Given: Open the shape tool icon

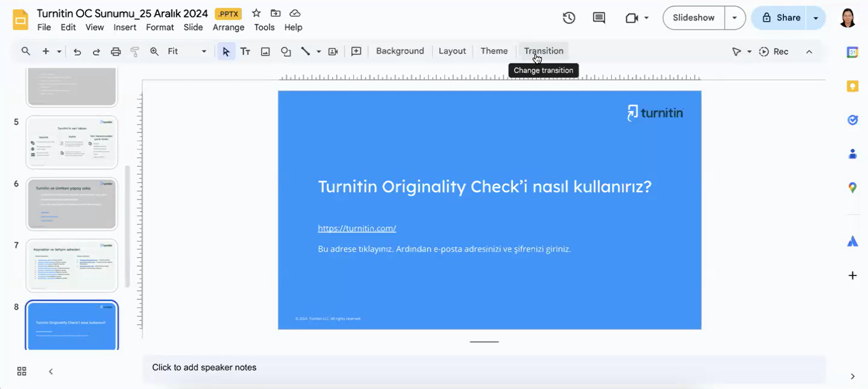Looking at the screenshot, I should click(x=286, y=52).
